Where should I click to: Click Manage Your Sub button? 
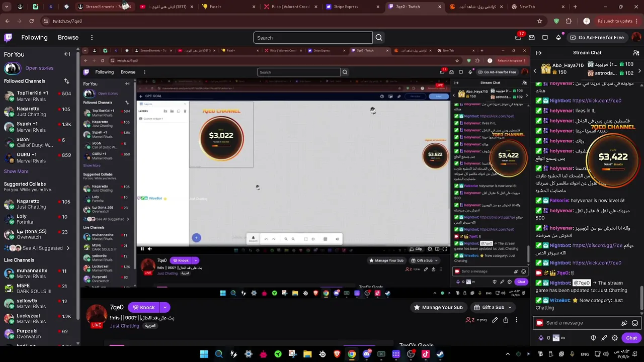point(438,307)
